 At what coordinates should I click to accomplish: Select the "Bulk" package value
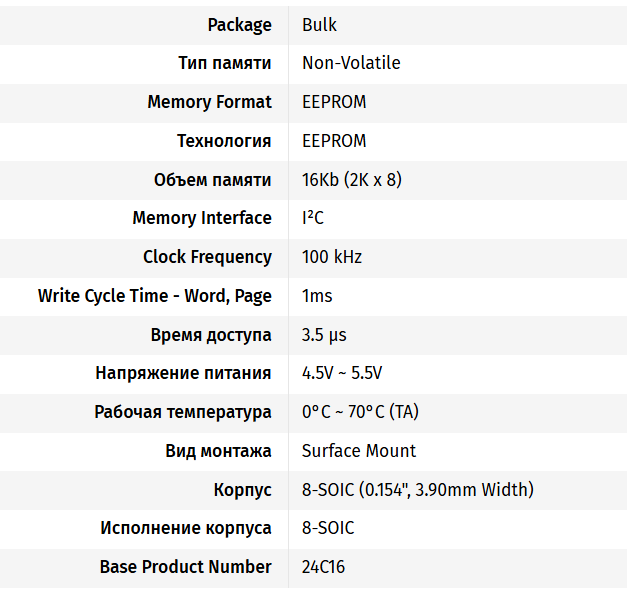point(319,25)
